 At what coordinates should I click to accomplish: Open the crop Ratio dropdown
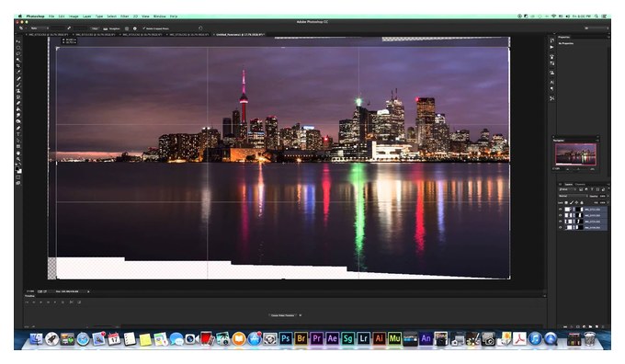[40, 28]
